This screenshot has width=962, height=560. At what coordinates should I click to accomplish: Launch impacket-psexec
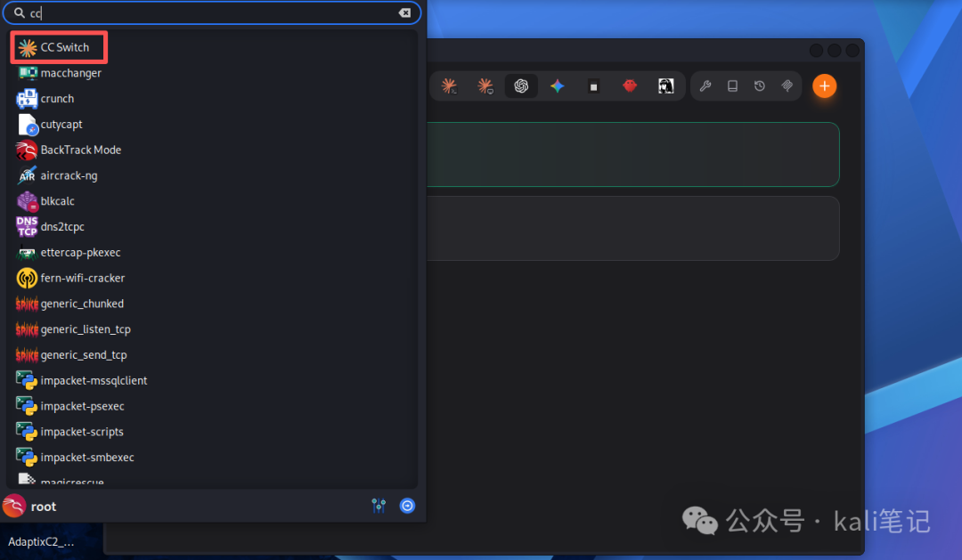tap(212, 407)
